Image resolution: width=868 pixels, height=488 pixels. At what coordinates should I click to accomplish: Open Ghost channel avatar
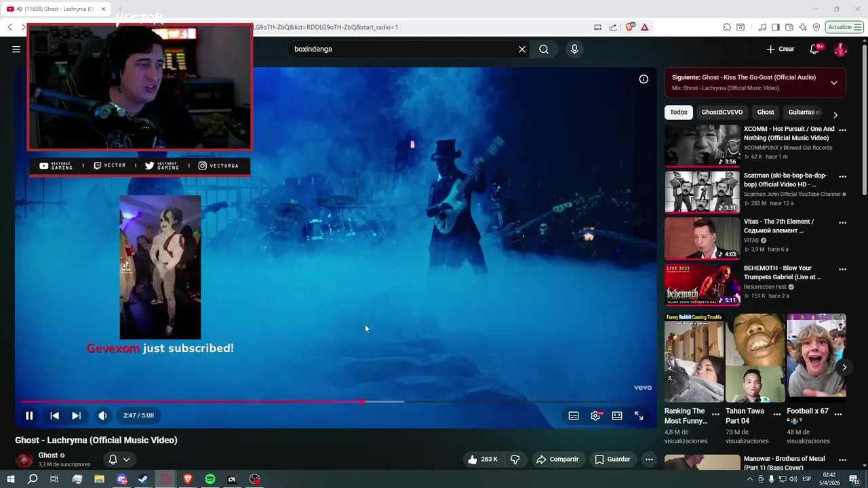point(24,460)
